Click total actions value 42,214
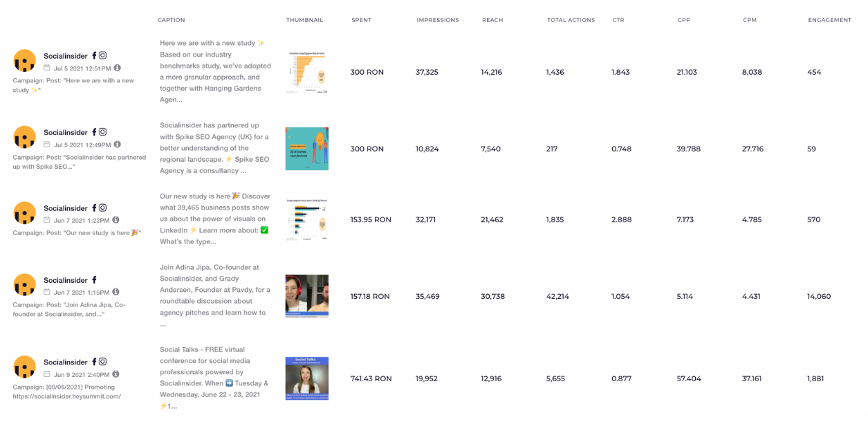The image size is (868, 424). click(557, 296)
